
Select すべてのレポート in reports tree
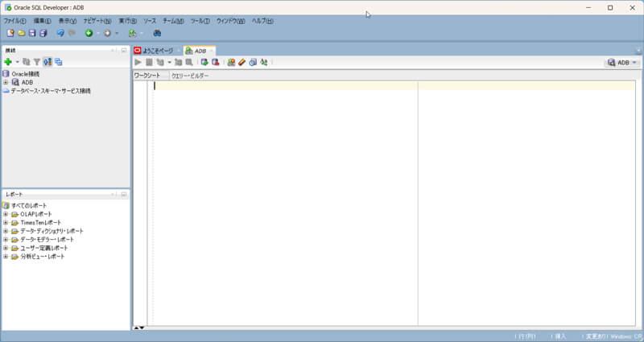coord(29,206)
